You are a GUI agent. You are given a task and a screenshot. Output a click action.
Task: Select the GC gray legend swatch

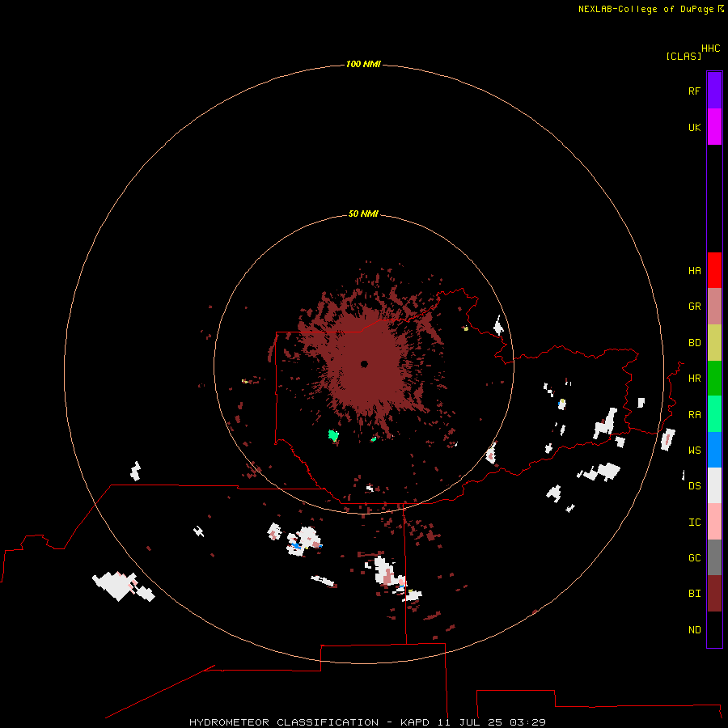[x=714, y=557]
